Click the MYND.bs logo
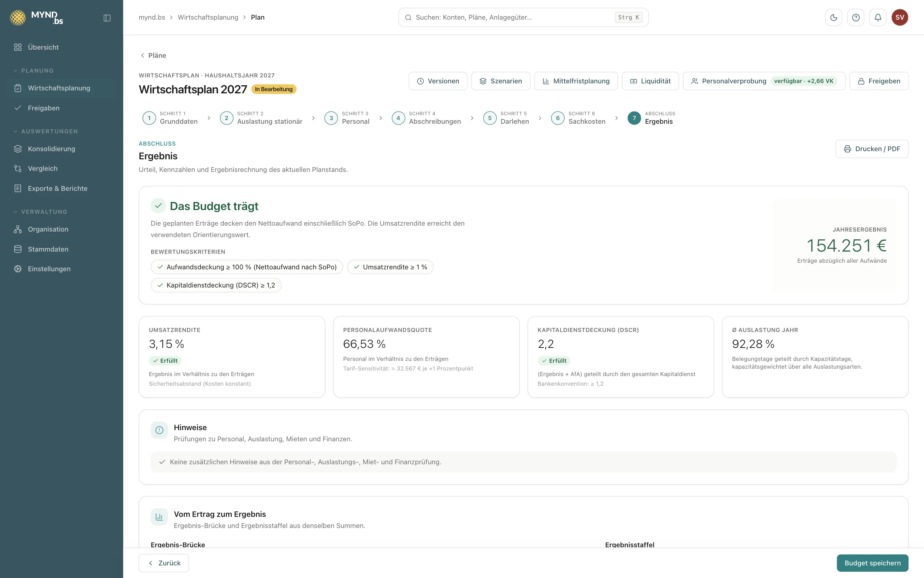Screen dimensions: 924x578 [36, 17]
